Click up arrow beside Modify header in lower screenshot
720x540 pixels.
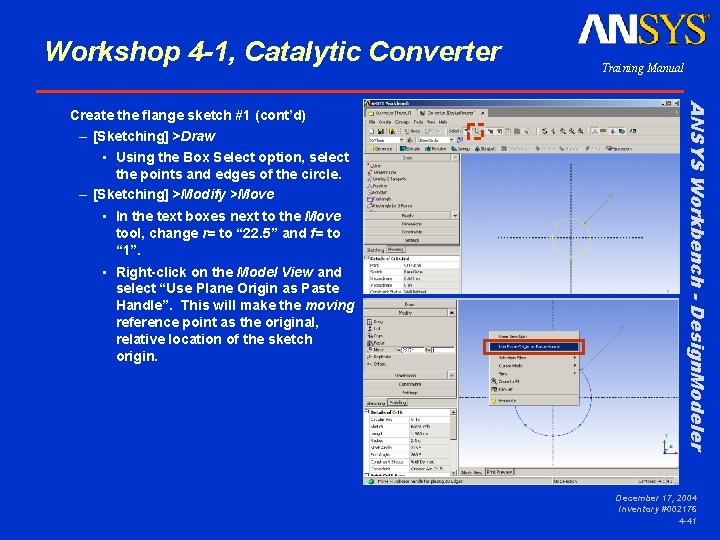(x=452, y=313)
